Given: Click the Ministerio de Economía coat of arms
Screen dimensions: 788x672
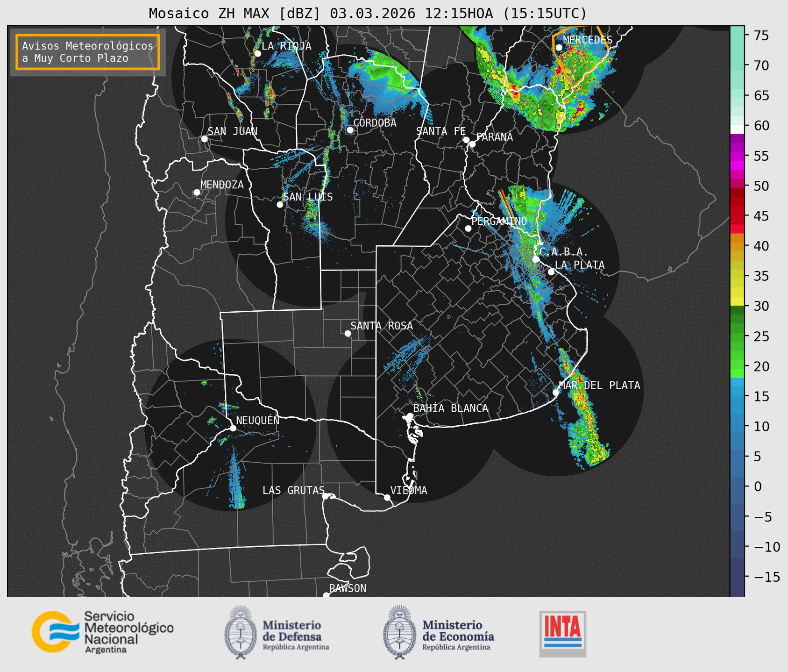Looking at the screenshot, I should click(400, 632).
